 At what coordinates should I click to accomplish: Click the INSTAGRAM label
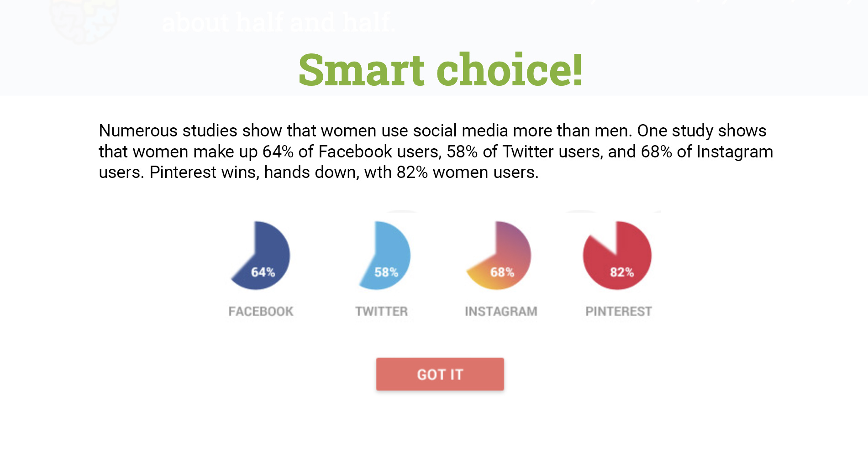(501, 311)
